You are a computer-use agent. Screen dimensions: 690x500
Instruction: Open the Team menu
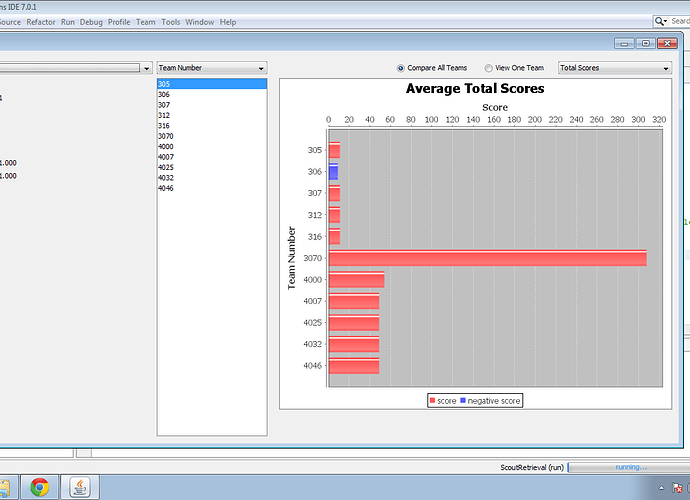[x=146, y=22]
